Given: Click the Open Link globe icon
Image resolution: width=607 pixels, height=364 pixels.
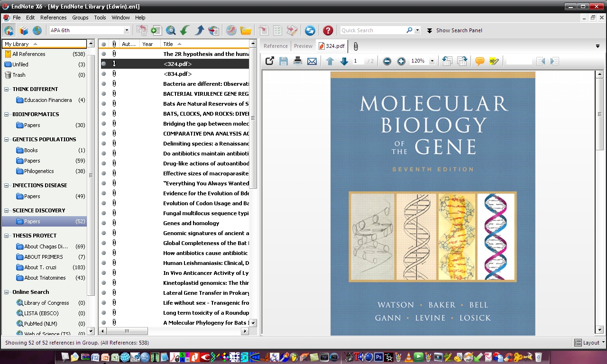Looking at the screenshot, I should click(x=231, y=30).
